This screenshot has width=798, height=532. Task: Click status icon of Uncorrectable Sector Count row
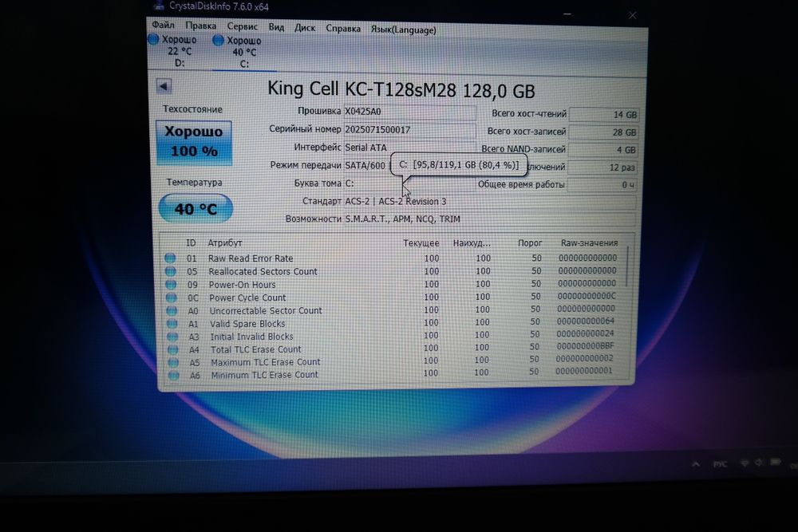pos(172,311)
